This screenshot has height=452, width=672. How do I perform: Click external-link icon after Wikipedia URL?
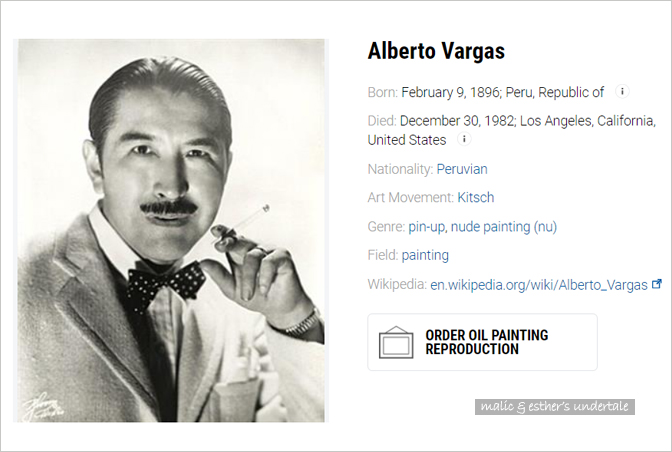(657, 284)
